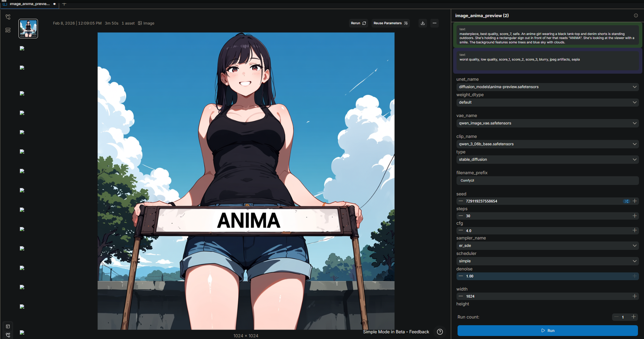Click the date text Feb 8, 2026

coord(64,23)
